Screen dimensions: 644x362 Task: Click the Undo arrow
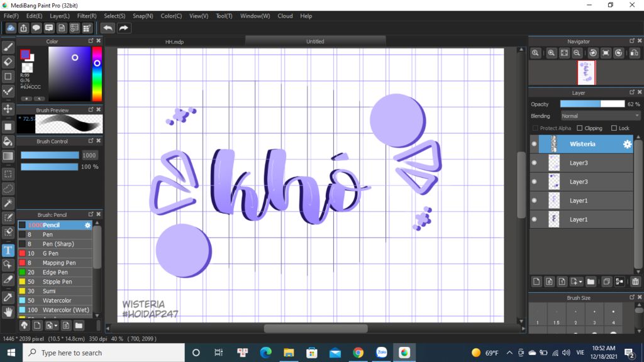tap(108, 28)
